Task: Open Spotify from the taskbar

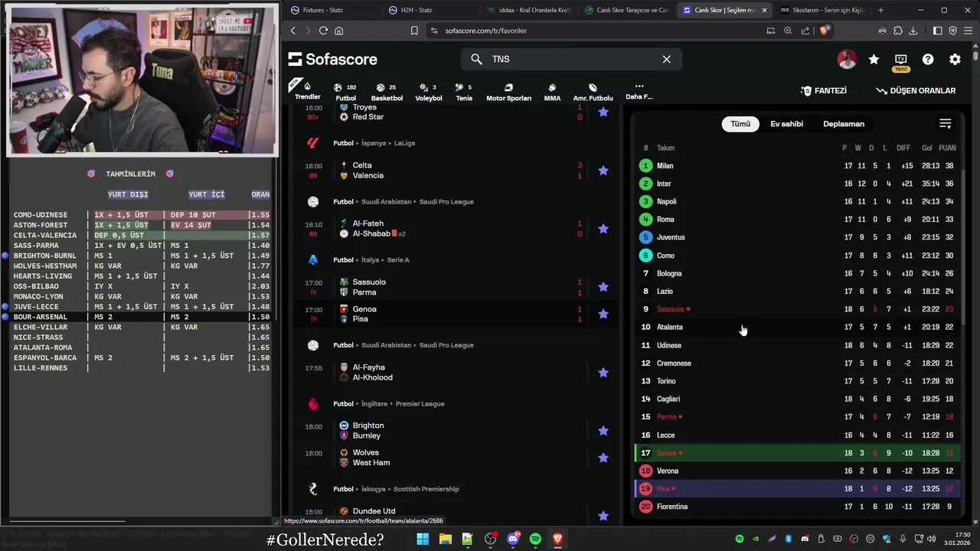Action: pos(535,539)
